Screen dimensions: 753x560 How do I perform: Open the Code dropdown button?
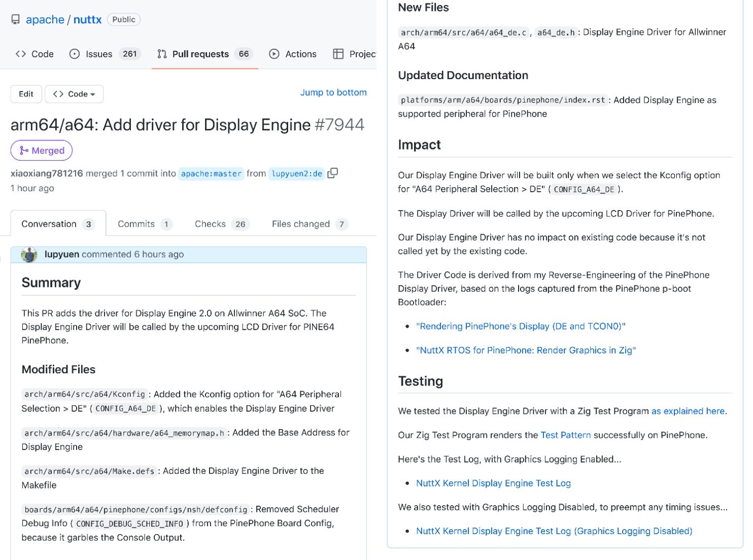pyautogui.click(x=74, y=94)
